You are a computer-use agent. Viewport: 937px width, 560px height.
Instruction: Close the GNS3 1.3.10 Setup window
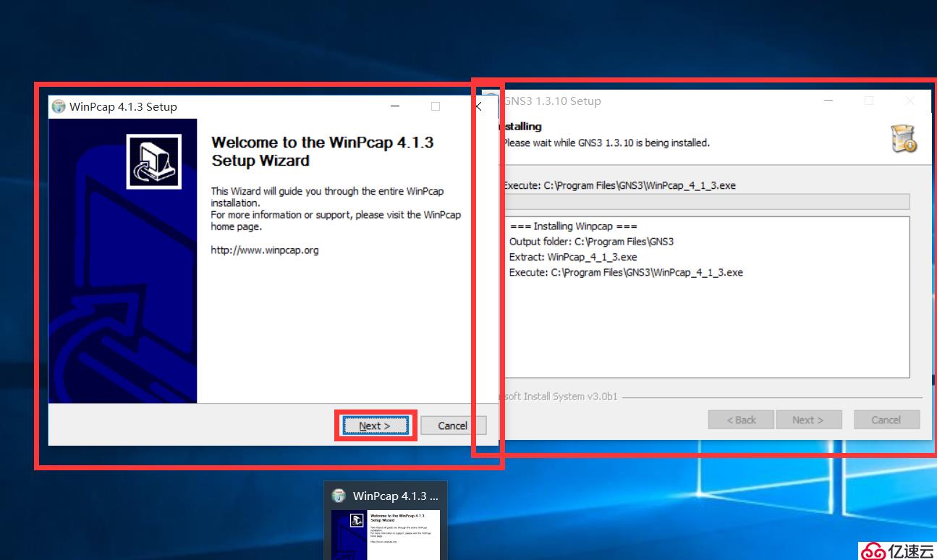[x=911, y=101]
